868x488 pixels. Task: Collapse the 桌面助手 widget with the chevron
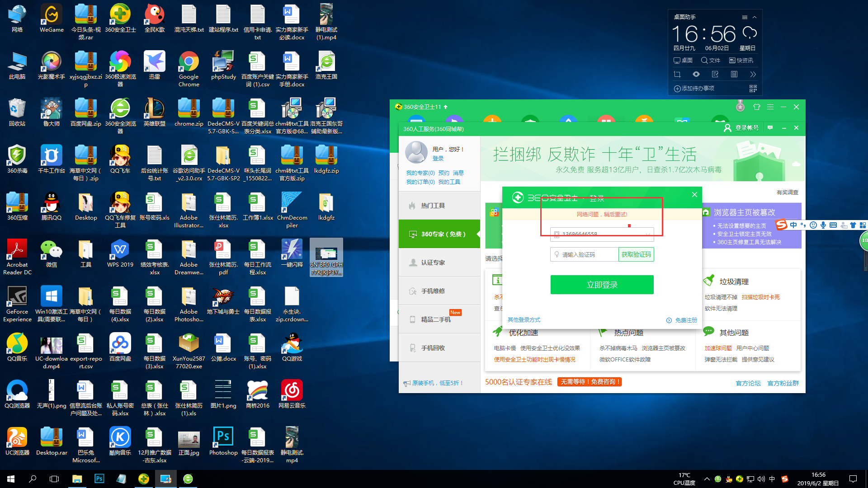coord(754,17)
